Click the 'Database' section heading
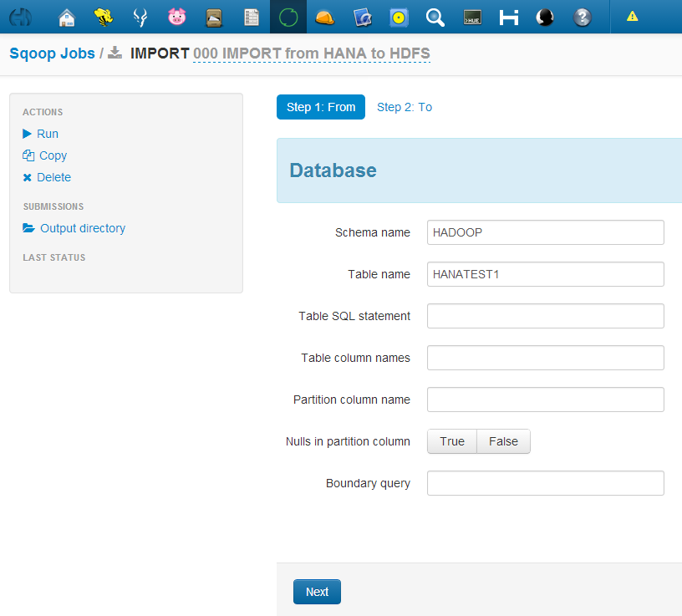This screenshot has width=682, height=616. [333, 171]
